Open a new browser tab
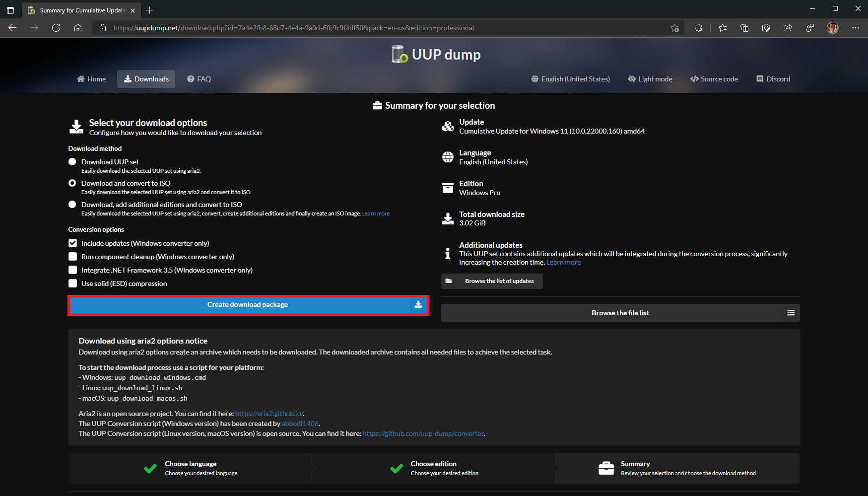 [150, 10]
